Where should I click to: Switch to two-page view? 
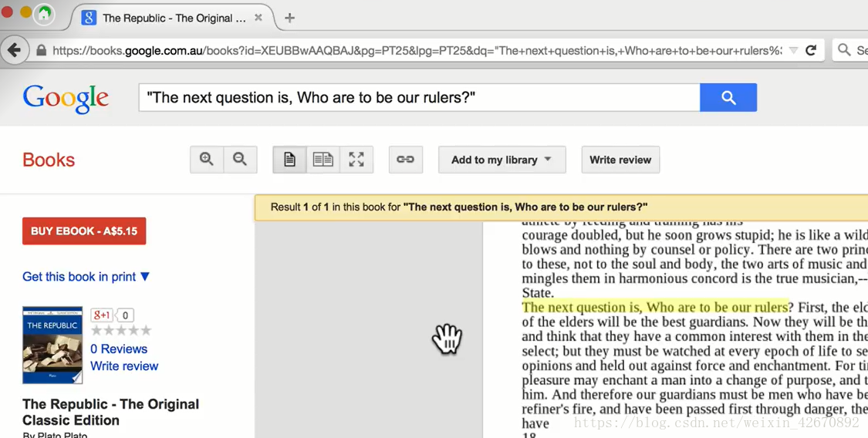[x=323, y=160]
